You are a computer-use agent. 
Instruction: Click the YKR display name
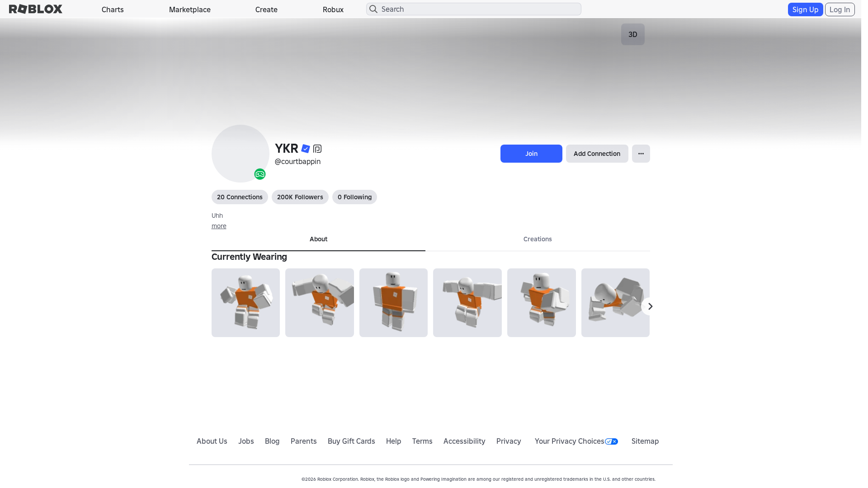(x=287, y=149)
